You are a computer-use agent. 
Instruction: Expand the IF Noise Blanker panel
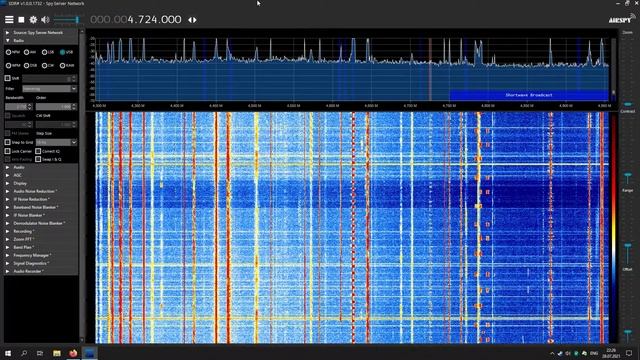[x=41, y=215]
